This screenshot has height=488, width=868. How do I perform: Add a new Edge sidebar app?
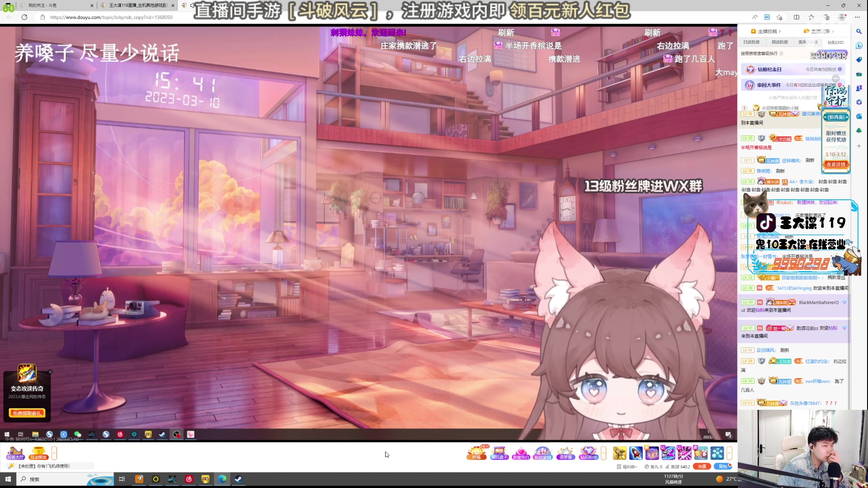(x=859, y=146)
